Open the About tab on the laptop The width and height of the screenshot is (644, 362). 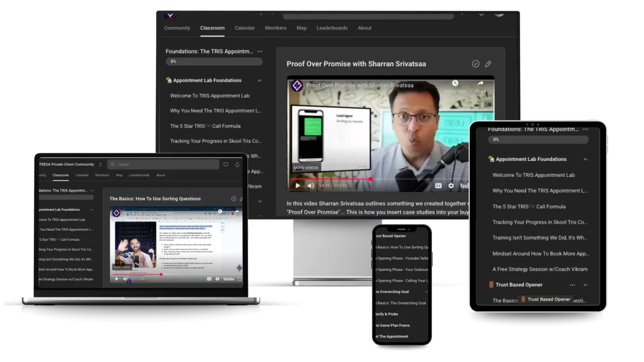tap(160, 175)
